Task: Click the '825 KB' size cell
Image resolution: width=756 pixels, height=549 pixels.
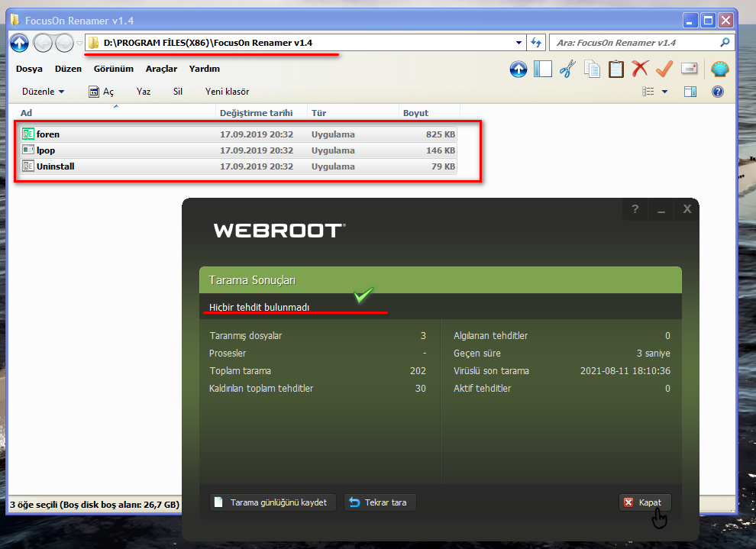Action: coord(440,134)
